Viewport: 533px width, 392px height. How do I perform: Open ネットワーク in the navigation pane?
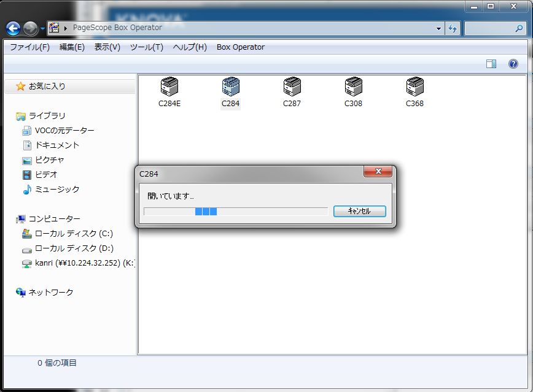tap(50, 292)
